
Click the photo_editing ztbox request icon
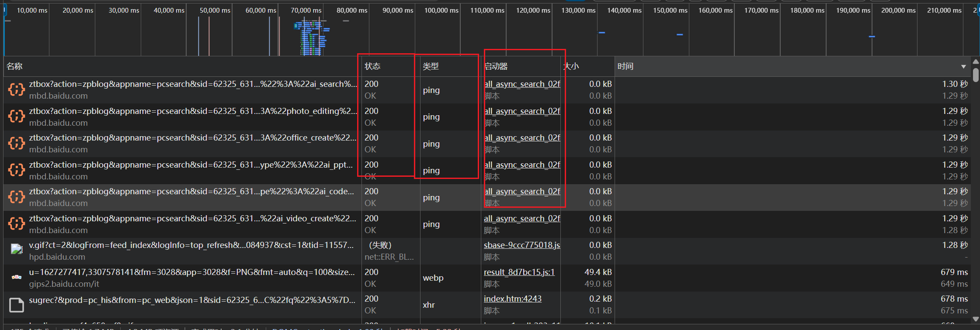click(x=17, y=117)
